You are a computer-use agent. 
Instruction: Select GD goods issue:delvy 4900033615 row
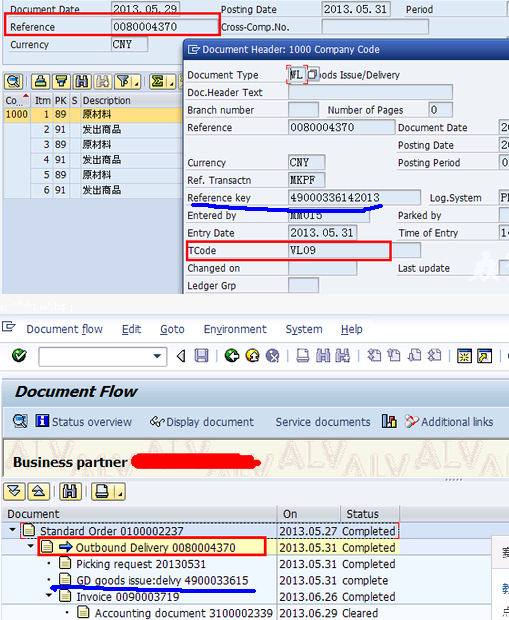tap(199, 580)
